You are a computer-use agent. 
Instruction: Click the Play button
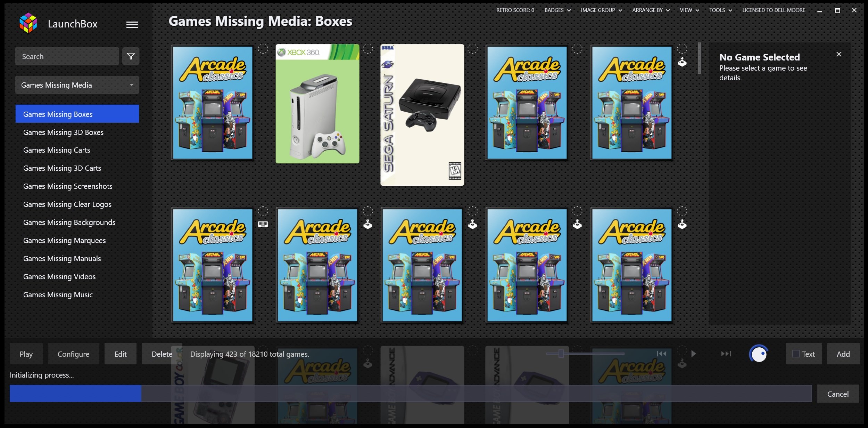26,354
